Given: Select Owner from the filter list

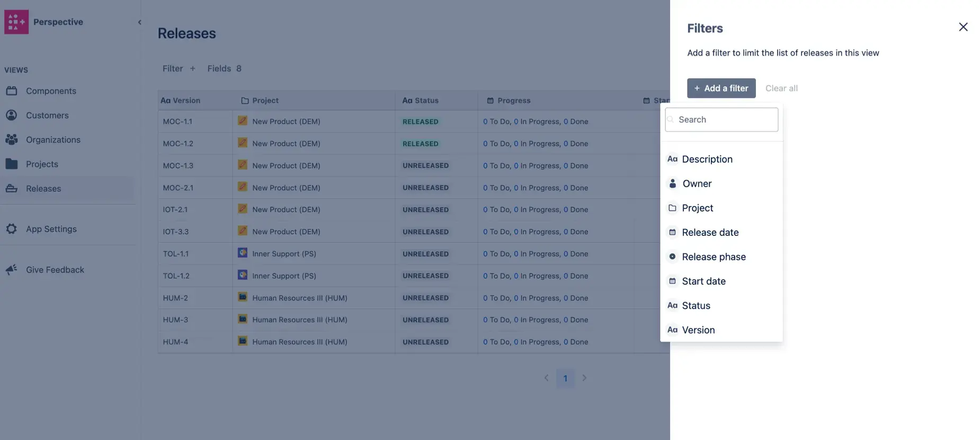Looking at the screenshot, I should point(697,184).
